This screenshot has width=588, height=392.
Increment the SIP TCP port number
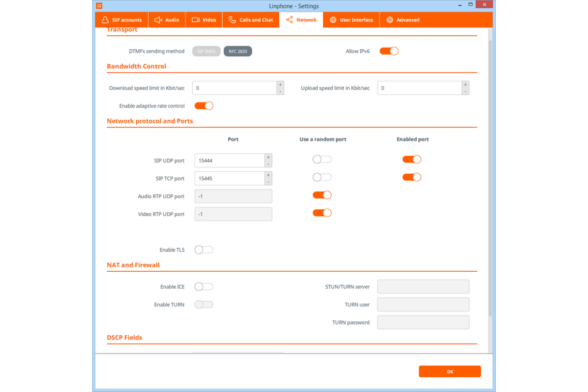(268, 175)
